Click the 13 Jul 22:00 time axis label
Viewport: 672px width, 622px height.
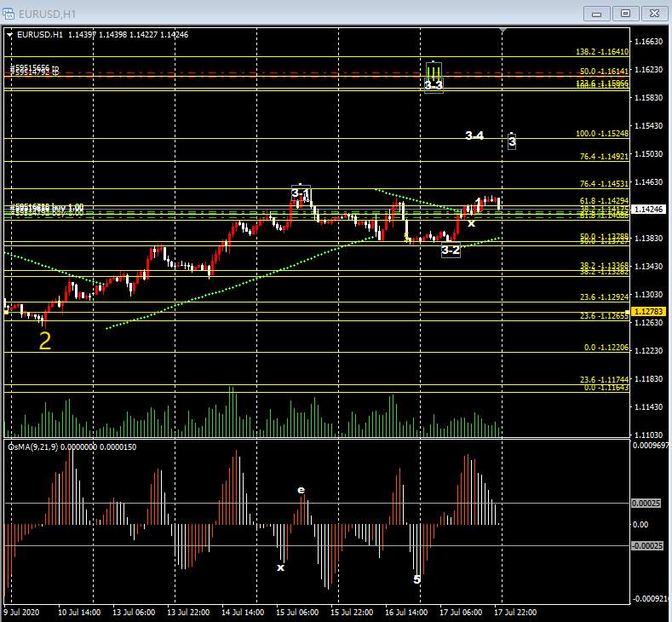tap(188, 613)
